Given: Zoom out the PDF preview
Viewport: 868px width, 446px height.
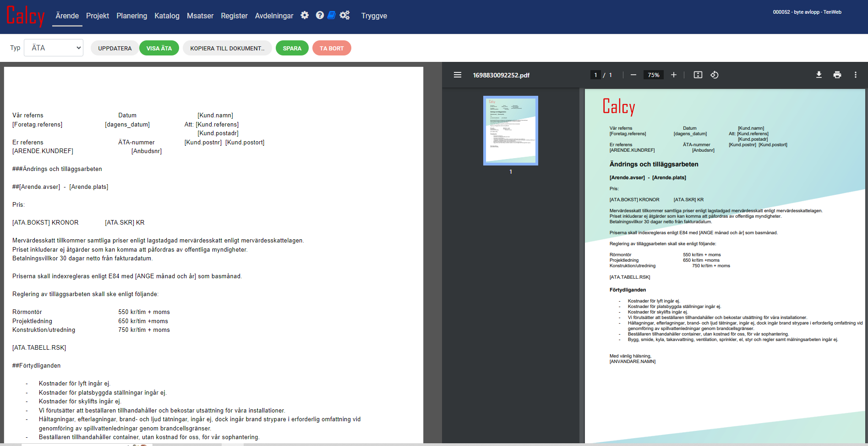Looking at the screenshot, I should point(633,75).
